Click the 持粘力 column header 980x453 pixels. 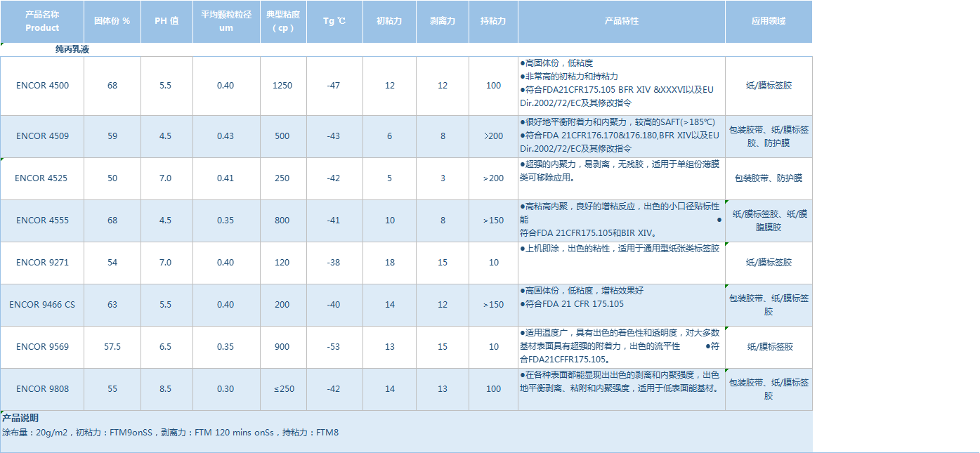click(x=493, y=22)
